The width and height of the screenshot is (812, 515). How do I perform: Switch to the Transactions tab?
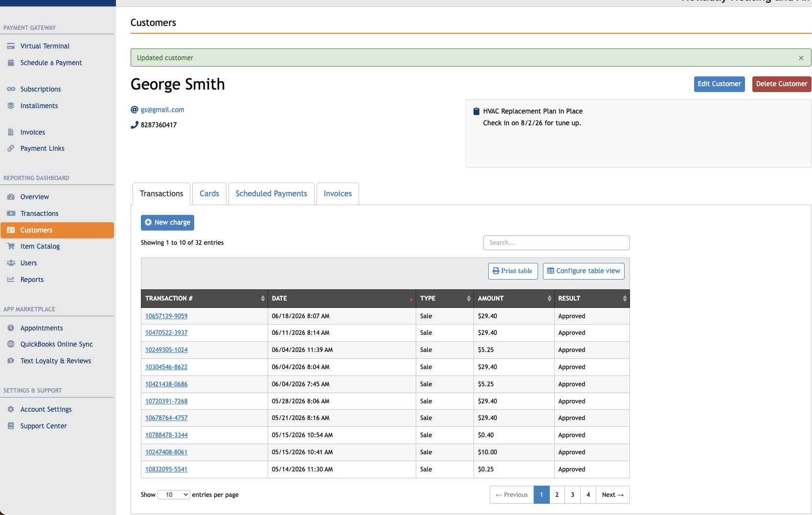click(x=161, y=194)
